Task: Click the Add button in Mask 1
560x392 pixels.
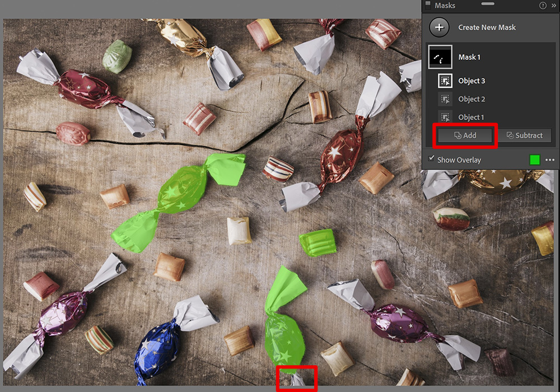Action: pos(465,136)
